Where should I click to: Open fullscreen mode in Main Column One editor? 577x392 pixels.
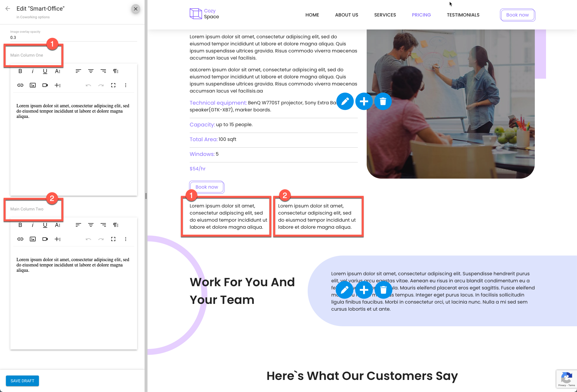click(x=113, y=85)
